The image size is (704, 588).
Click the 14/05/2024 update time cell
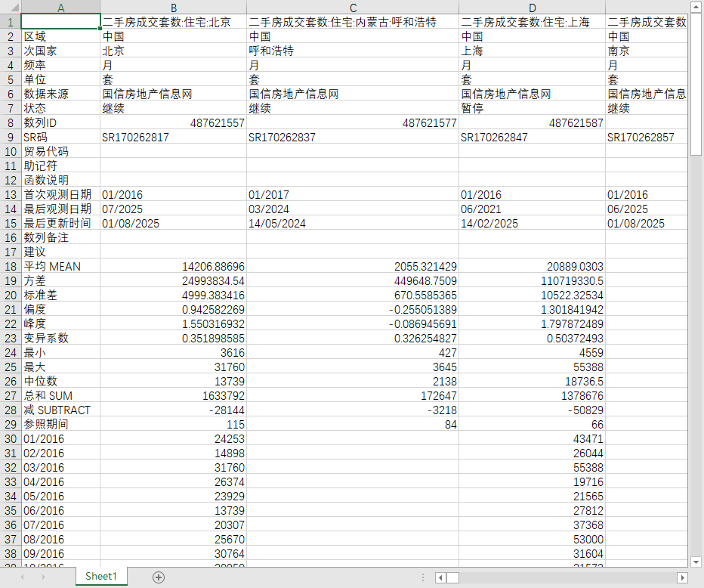coord(353,223)
